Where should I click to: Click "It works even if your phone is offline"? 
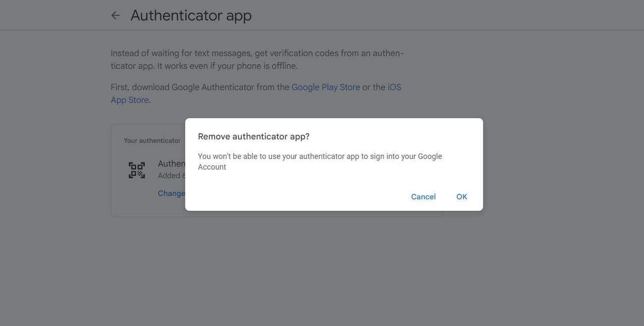(x=227, y=66)
